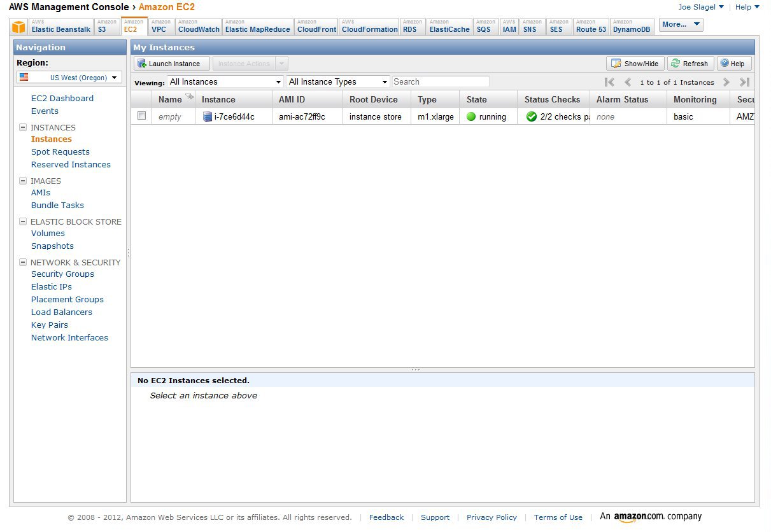Image resolution: width=771 pixels, height=532 pixels.
Task: Switch to the CloudWatch tab
Action: coord(199,27)
